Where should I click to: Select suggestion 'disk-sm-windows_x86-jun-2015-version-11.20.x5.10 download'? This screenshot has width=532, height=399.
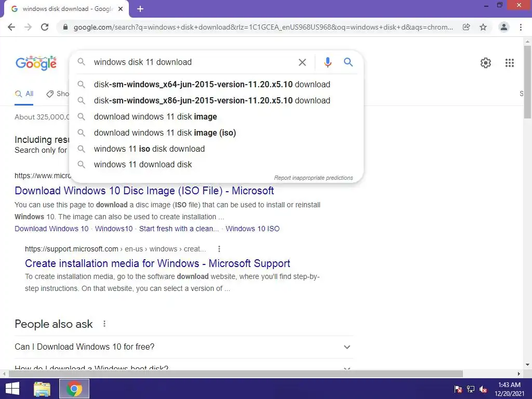(x=216, y=100)
